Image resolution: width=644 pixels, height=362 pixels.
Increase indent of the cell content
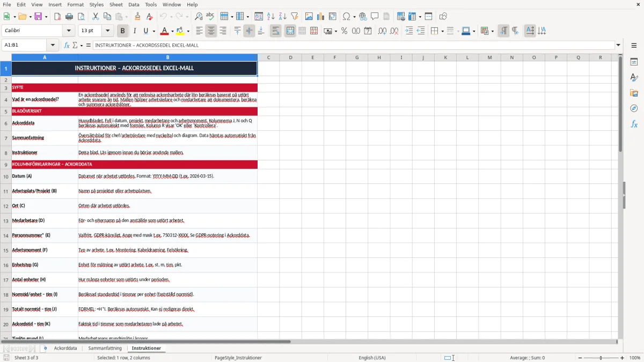point(409,31)
